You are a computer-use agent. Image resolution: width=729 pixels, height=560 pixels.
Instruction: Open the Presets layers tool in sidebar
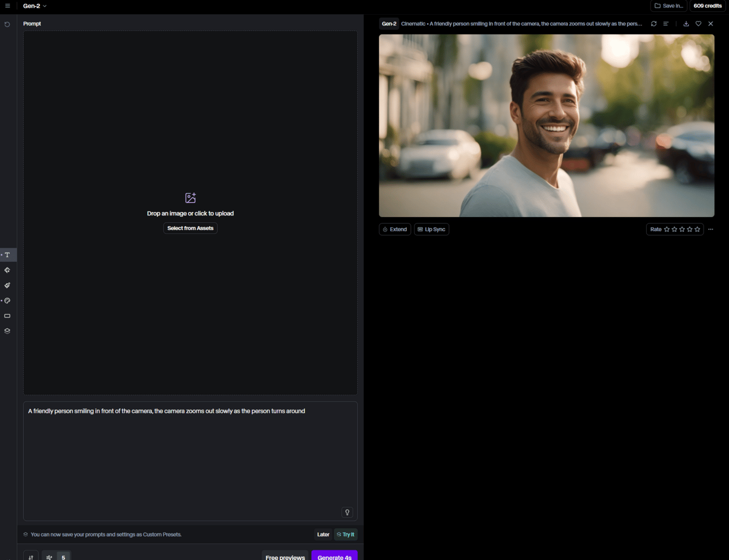pyautogui.click(x=7, y=331)
